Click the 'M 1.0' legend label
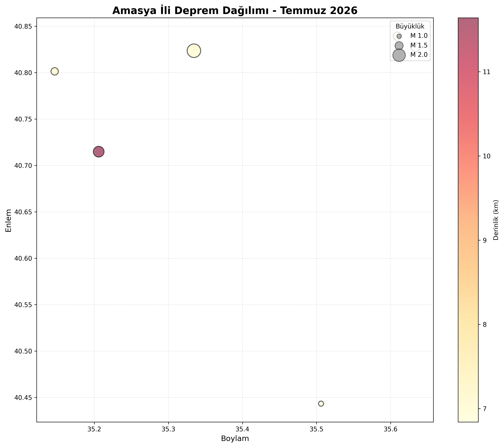Image resolution: width=504 pixels, height=447 pixels. [x=419, y=36]
